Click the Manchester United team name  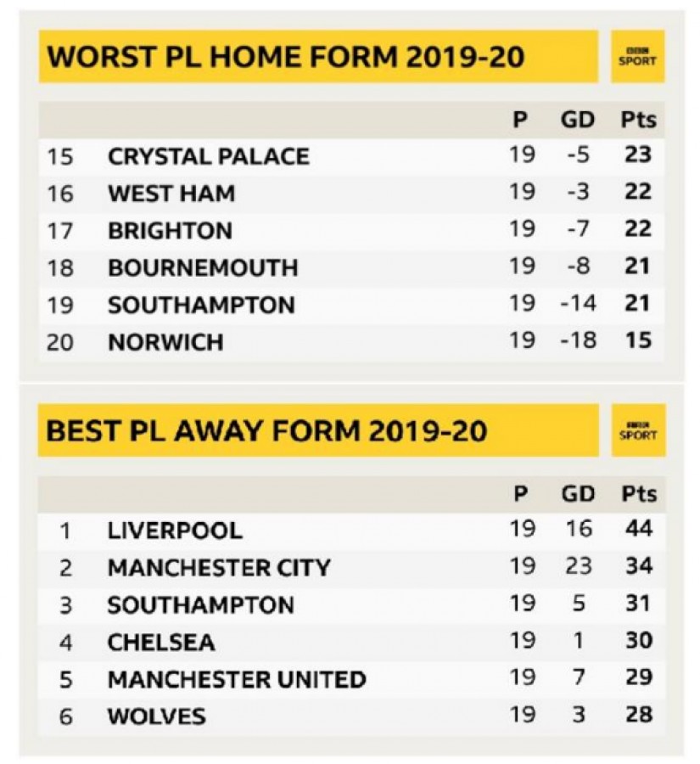point(237,680)
